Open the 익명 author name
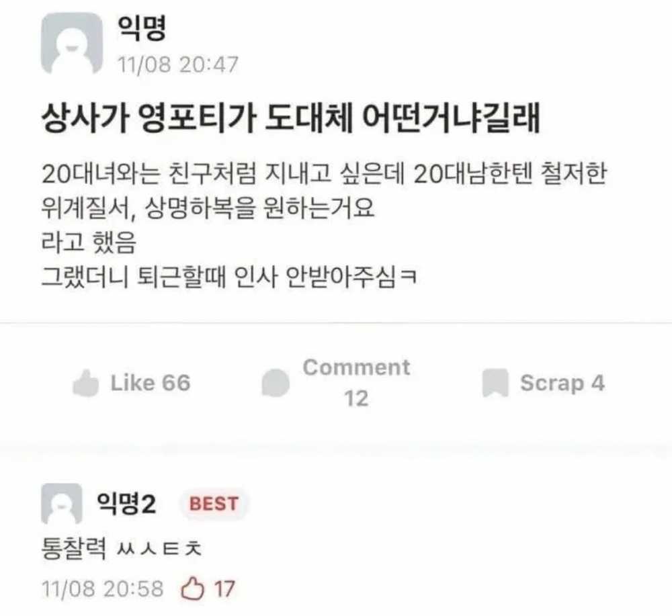Image resolution: width=672 pixels, height=616 pixels. (x=142, y=28)
